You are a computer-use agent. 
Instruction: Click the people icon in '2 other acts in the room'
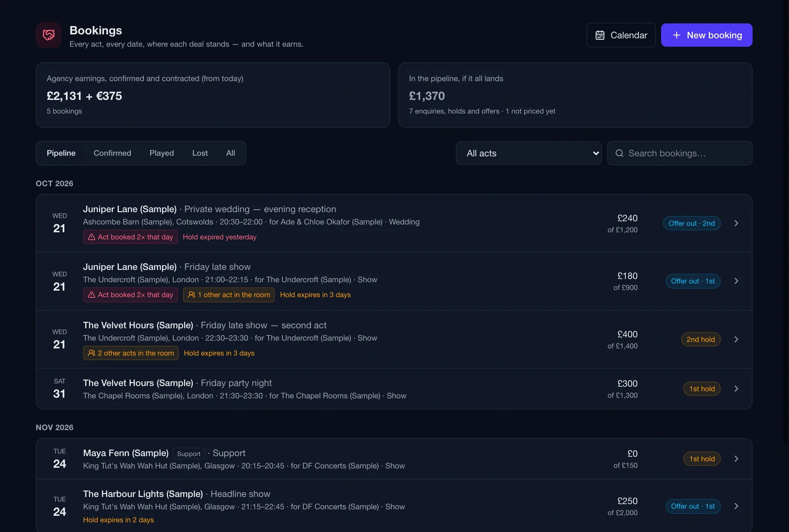[x=92, y=353]
